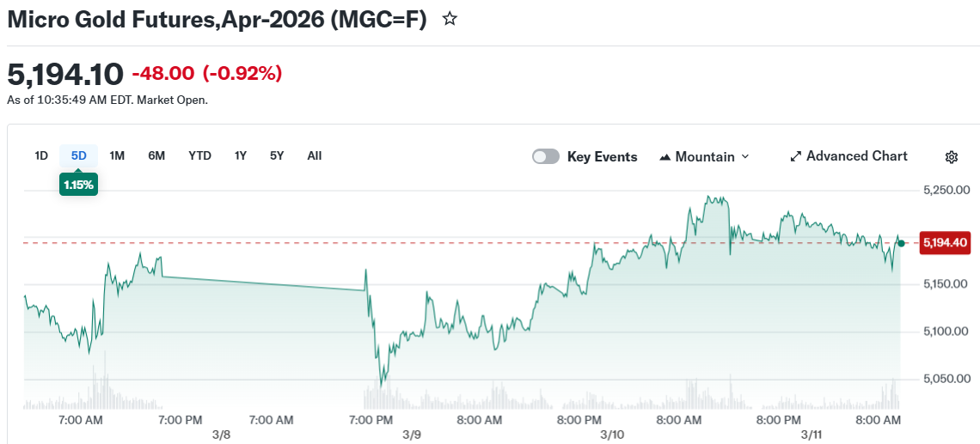Expand the Mountain chart type dropdown chevron
This screenshot has width=980, height=444.
pos(745,156)
